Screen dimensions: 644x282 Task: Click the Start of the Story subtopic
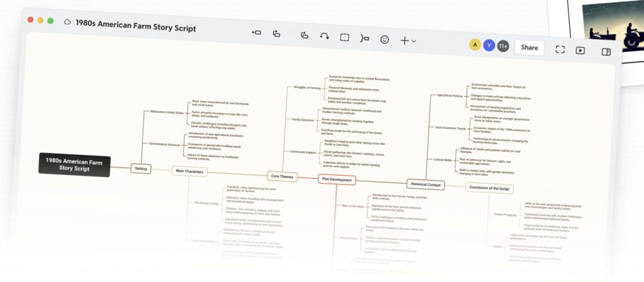point(353,206)
